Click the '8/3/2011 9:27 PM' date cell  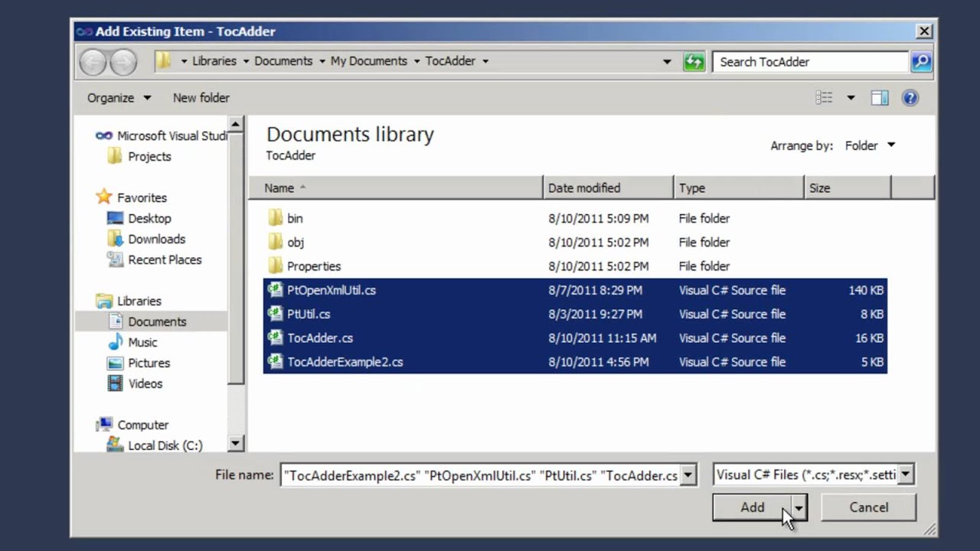point(595,314)
